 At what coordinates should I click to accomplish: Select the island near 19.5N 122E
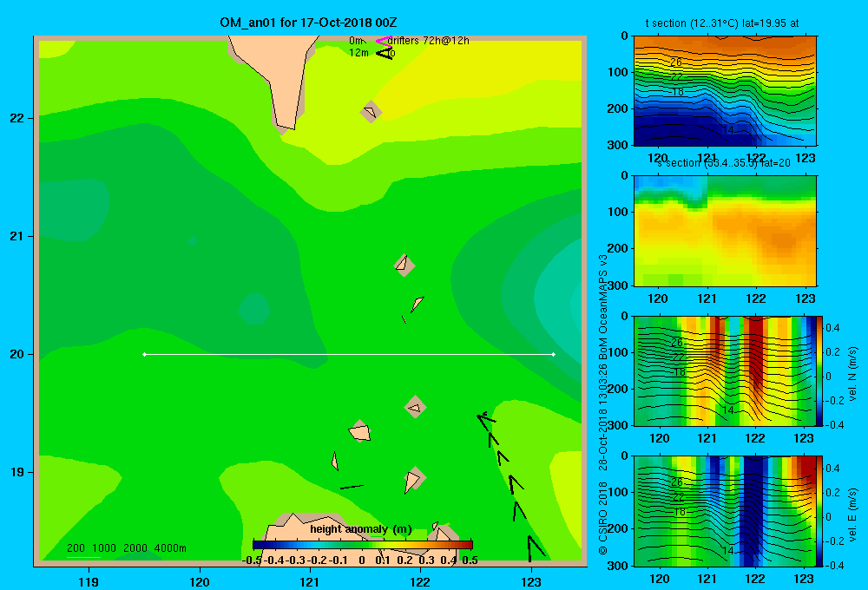[415, 407]
